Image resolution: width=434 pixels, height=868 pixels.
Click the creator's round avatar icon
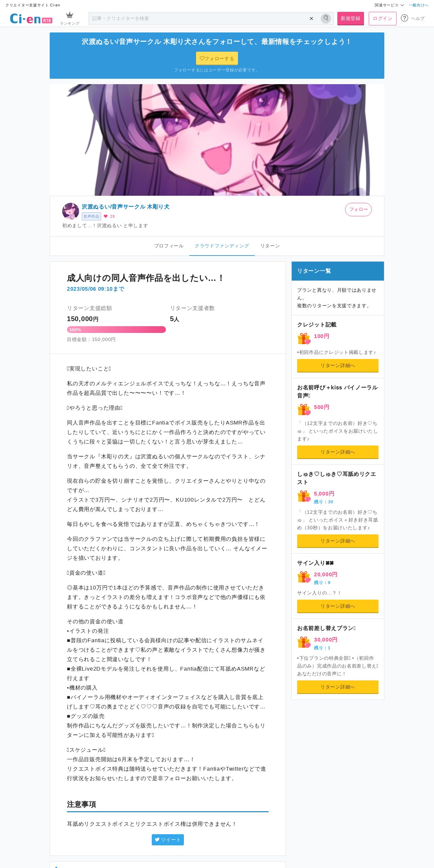[x=71, y=211]
